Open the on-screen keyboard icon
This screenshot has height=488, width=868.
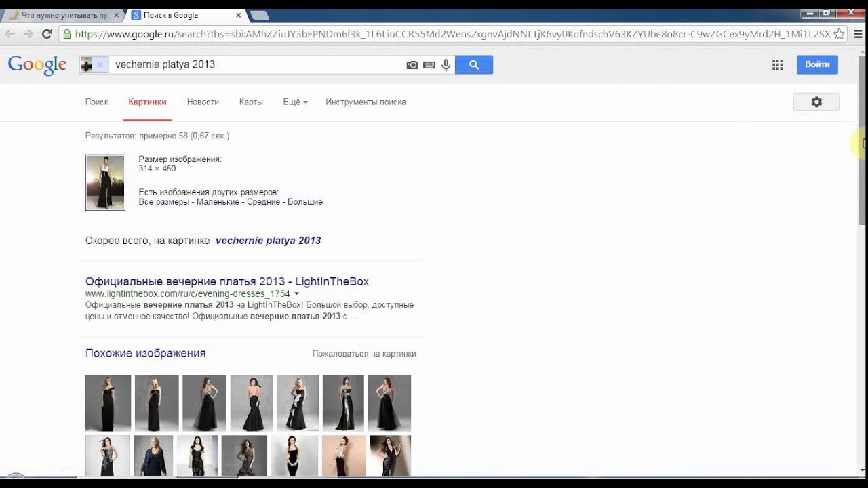429,65
